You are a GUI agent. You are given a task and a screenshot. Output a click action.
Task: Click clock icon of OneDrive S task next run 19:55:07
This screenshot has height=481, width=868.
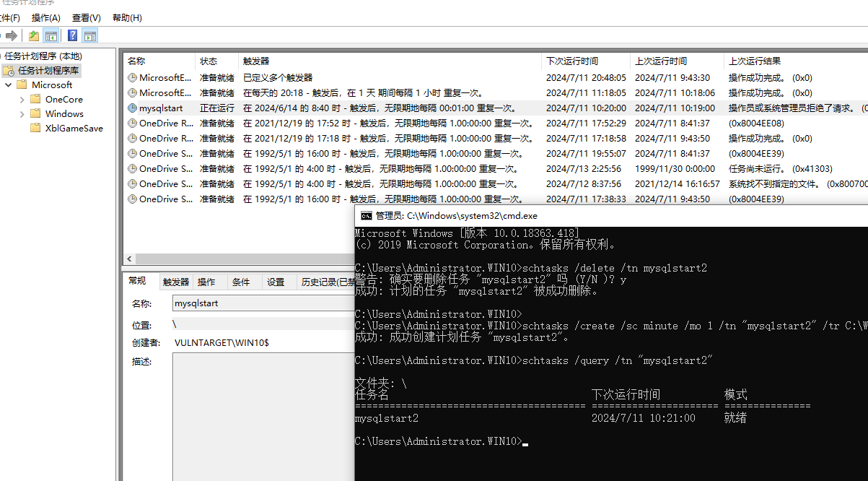pyautogui.click(x=132, y=153)
